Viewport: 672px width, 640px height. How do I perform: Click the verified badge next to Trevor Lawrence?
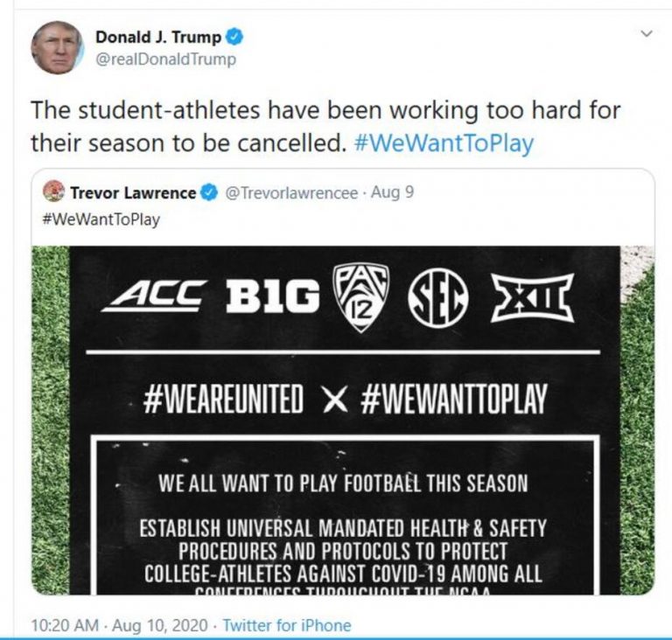[208, 192]
